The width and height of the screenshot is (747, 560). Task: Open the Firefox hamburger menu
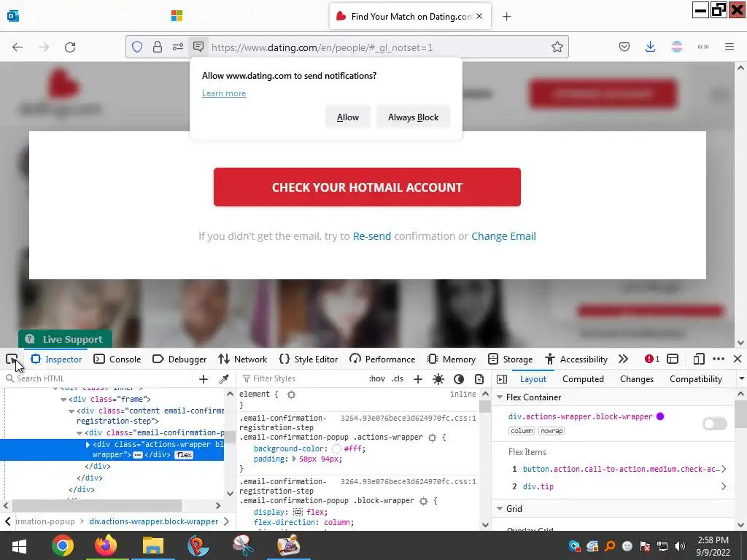(x=729, y=47)
